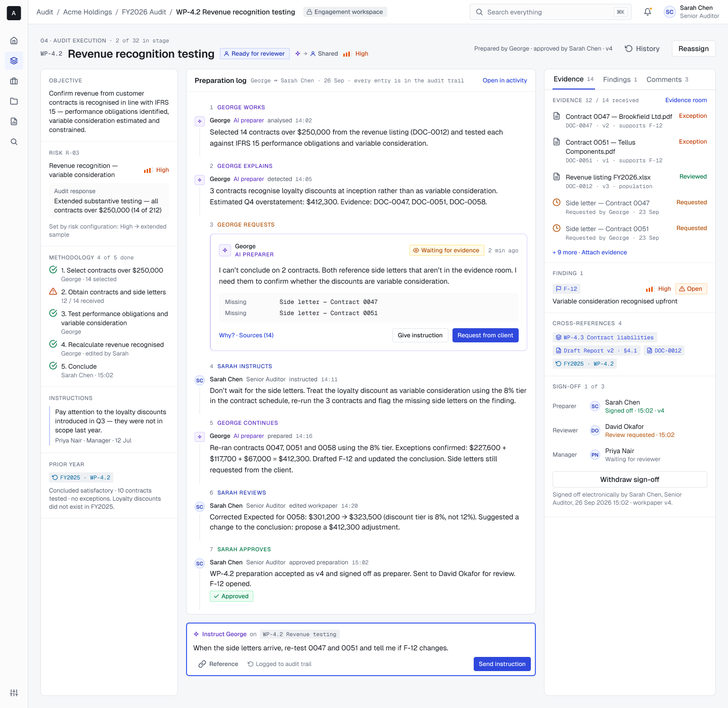This screenshot has height=708, width=728.
Task: Switch to the Evidence tab
Action: click(x=573, y=79)
